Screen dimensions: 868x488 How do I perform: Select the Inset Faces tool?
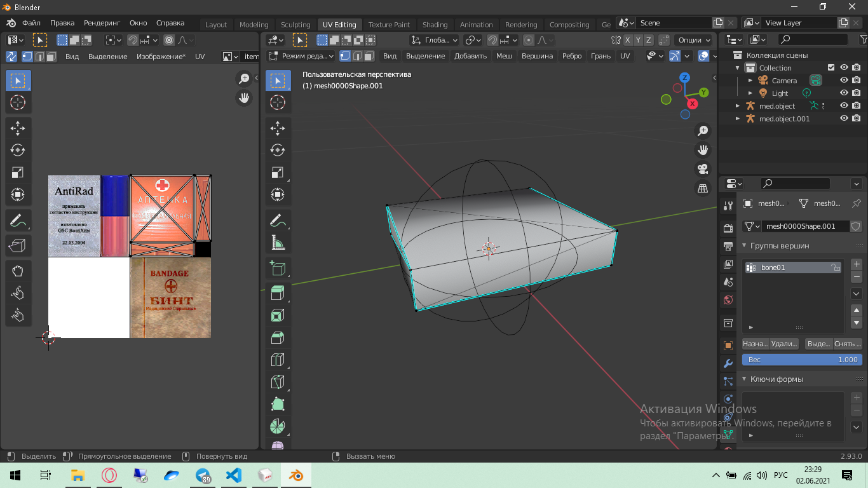[x=278, y=315]
